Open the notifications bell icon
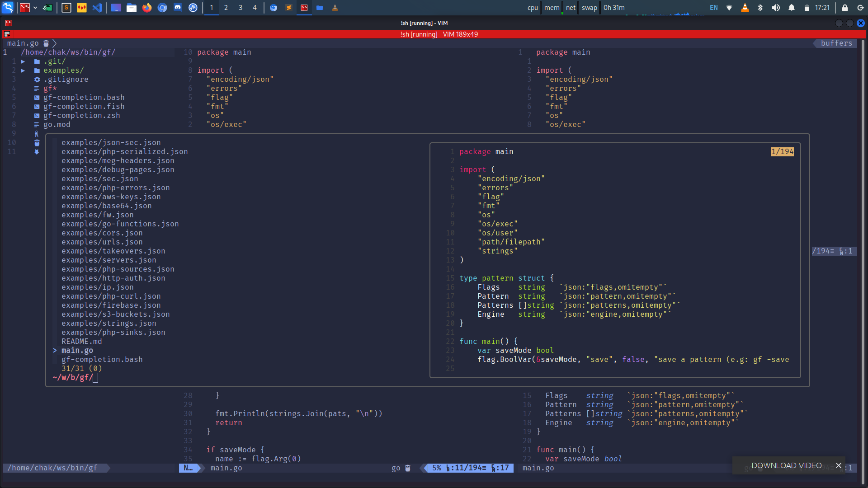868x488 pixels. pyautogui.click(x=792, y=8)
